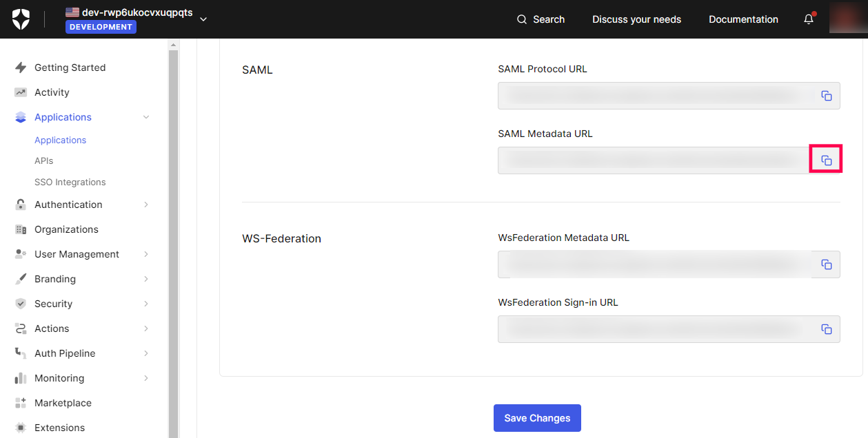Click the SAML Metadata URL field
This screenshot has width=868, height=438.
pos(653,160)
